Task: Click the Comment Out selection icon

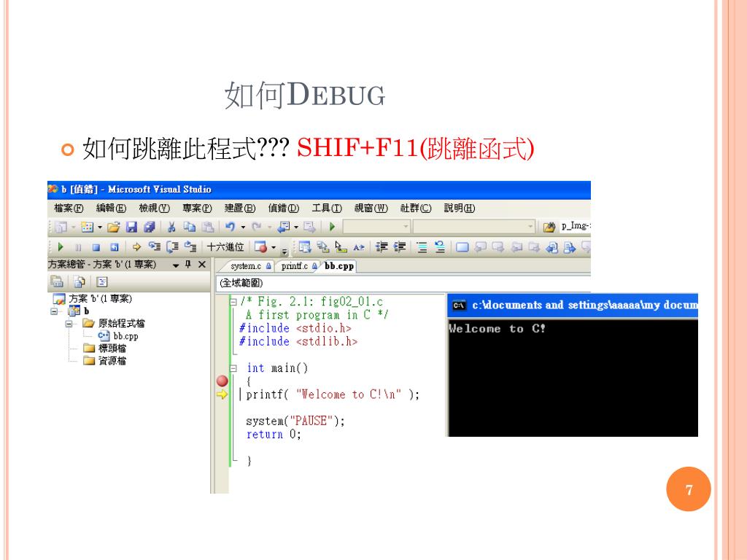Action: (422, 246)
